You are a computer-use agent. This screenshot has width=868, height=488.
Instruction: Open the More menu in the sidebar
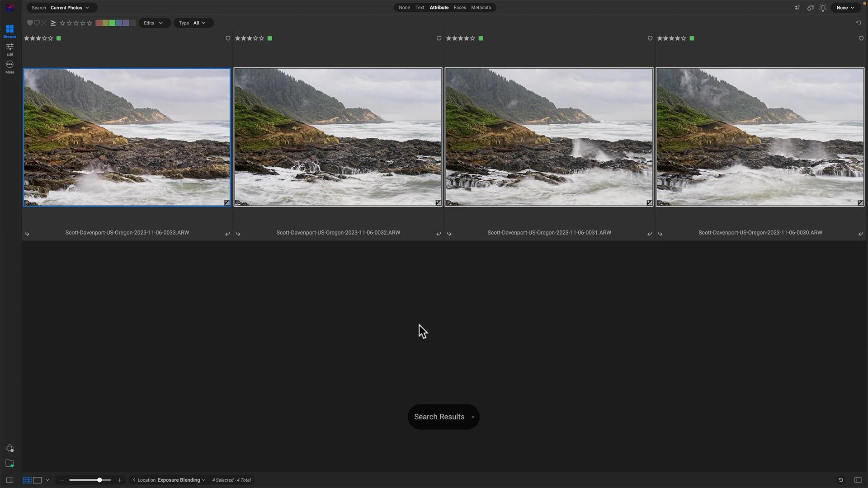(x=9, y=66)
